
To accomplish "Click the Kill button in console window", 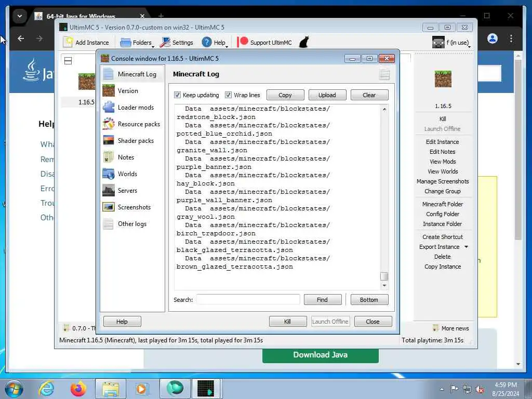I will [x=288, y=321].
